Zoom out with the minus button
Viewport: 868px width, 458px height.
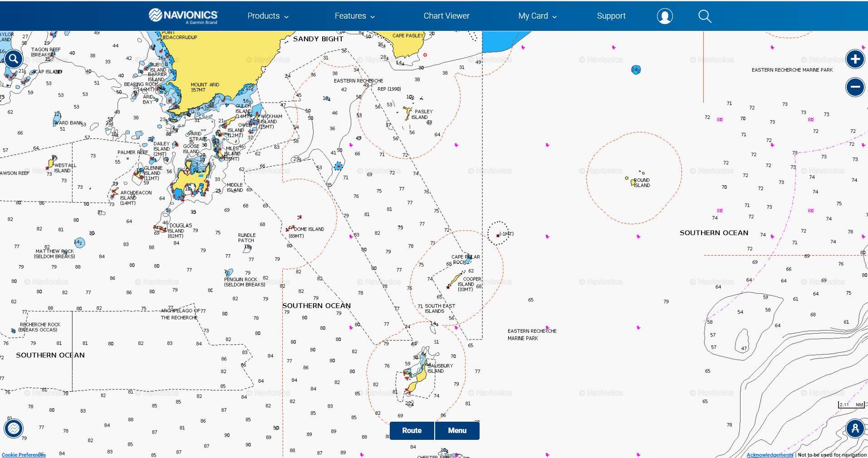(x=855, y=87)
